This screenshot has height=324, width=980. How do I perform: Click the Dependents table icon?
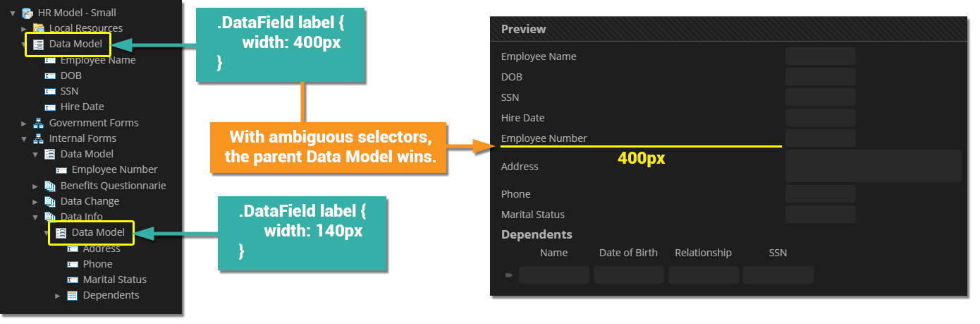coord(72,295)
